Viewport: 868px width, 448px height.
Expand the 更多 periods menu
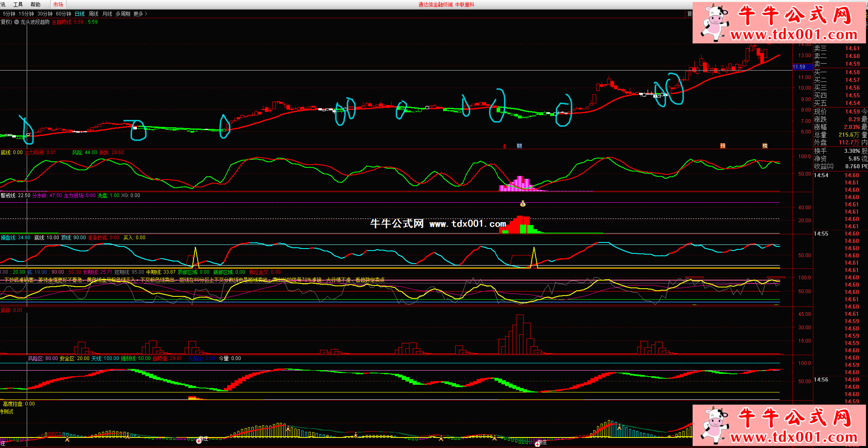pos(140,14)
